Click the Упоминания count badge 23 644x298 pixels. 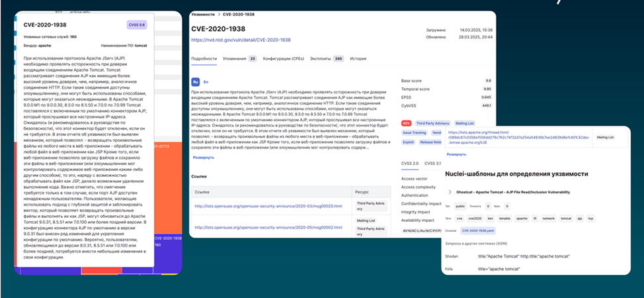pyautogui.click(x=253, y=59)
